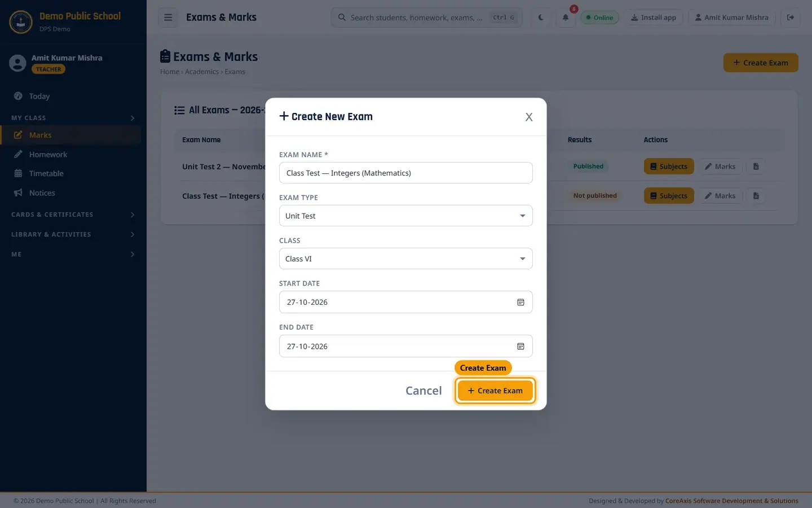This screenshot has height=508, width=812.
Task: Click the page header Create Exam button
Action: click(x=761, y=63)
